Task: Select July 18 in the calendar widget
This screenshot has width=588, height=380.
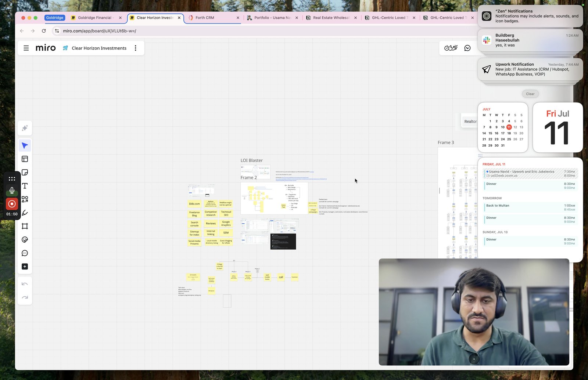Action: 509,133
